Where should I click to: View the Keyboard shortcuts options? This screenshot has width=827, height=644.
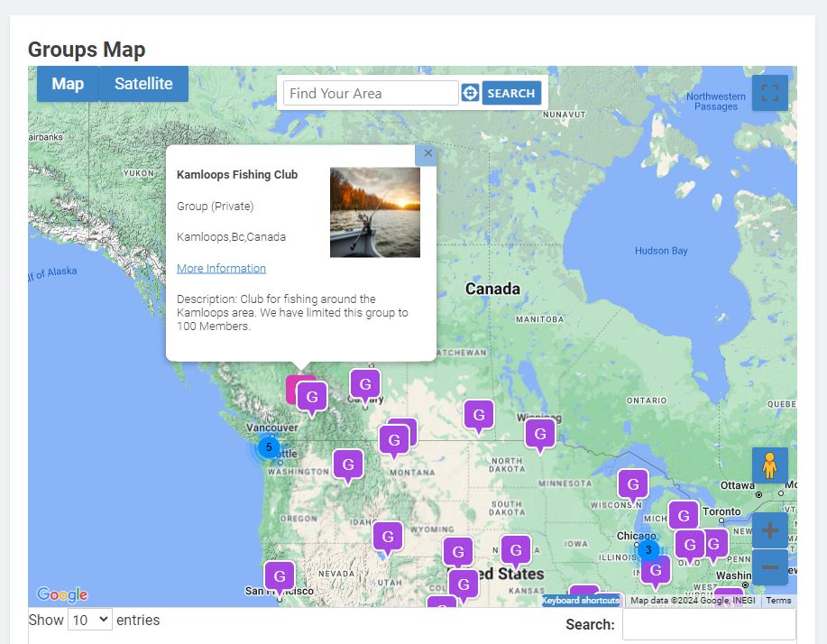(580, 599)
